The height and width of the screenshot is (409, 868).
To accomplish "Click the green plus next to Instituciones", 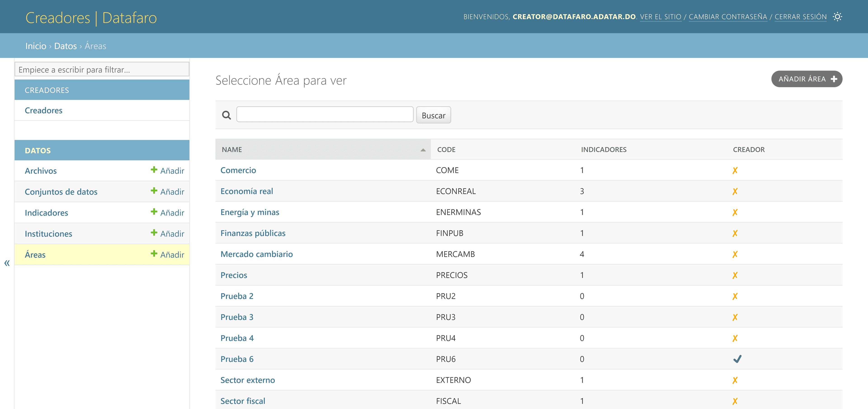I will (154, 232).
